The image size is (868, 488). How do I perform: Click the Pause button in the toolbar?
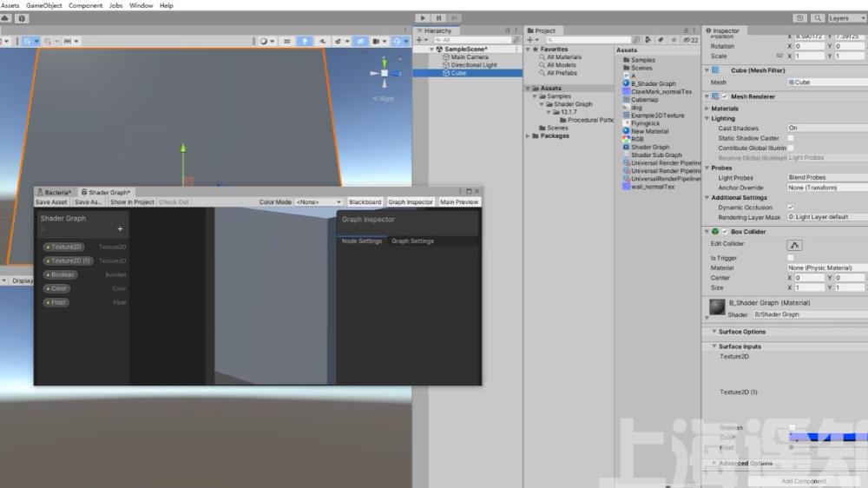pos(438,18)
